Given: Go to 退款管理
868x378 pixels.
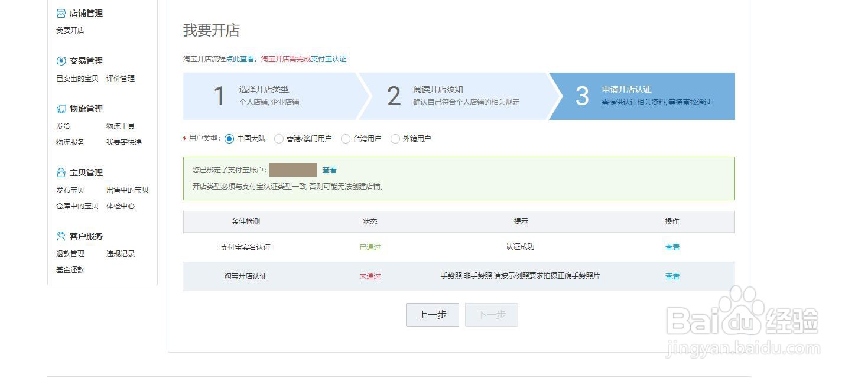Looking at the screenshot, I should 70,253.
